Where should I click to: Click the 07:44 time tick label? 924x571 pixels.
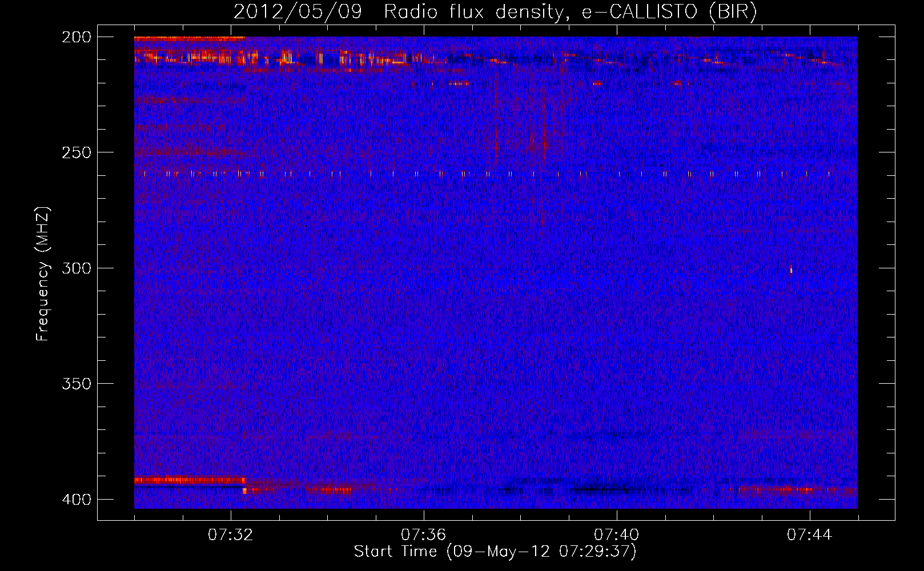[809, 535]
